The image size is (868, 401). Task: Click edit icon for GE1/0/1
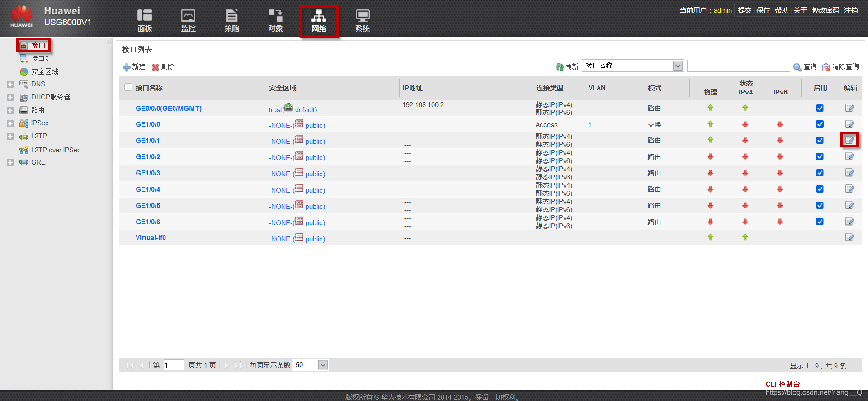pos(849,140)
